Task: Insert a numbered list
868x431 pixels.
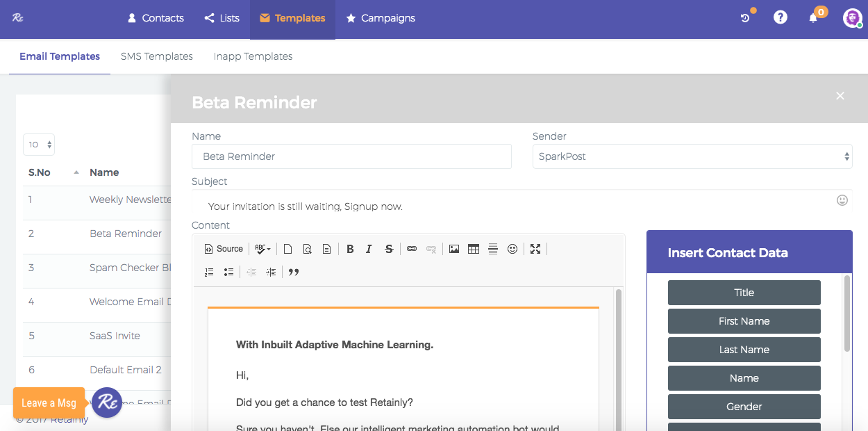Action: [209, 272]
